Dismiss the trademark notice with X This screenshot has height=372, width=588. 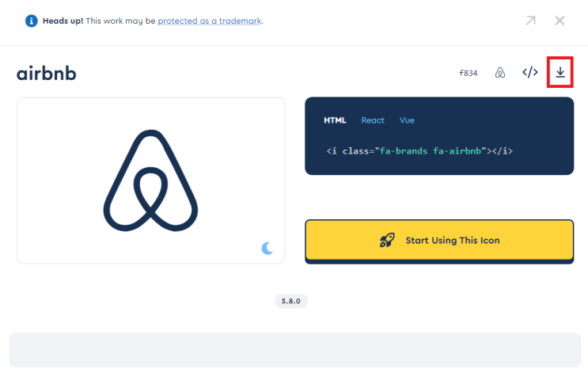560,21
